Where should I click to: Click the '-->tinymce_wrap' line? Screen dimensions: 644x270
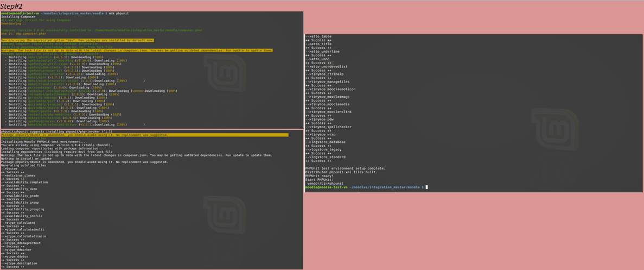(321, 134)
